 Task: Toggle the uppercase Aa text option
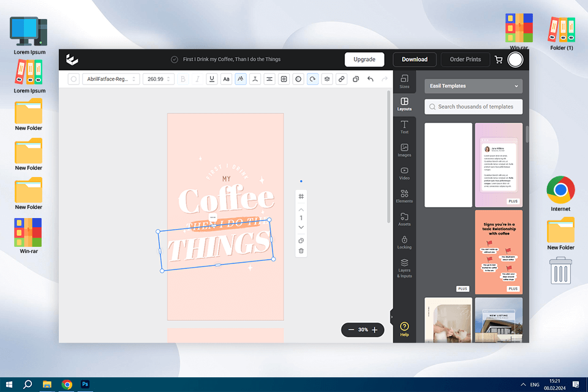coord(226,79)
